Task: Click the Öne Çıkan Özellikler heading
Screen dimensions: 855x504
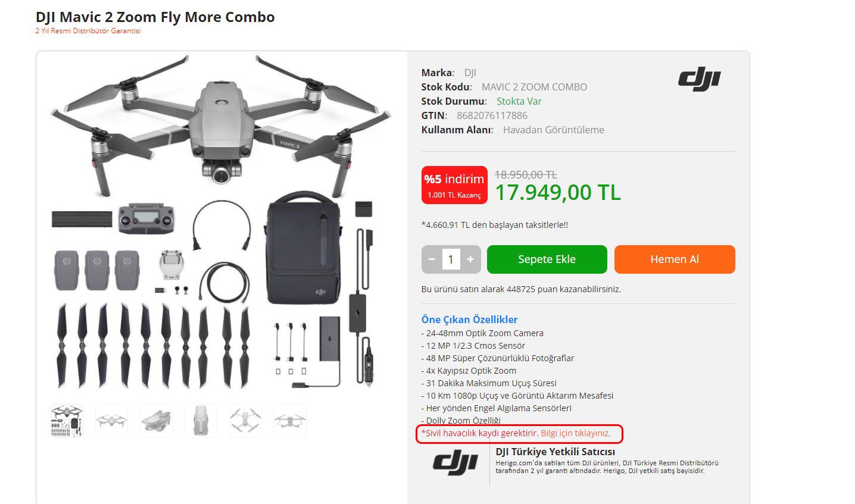Action: coord(469,320)
